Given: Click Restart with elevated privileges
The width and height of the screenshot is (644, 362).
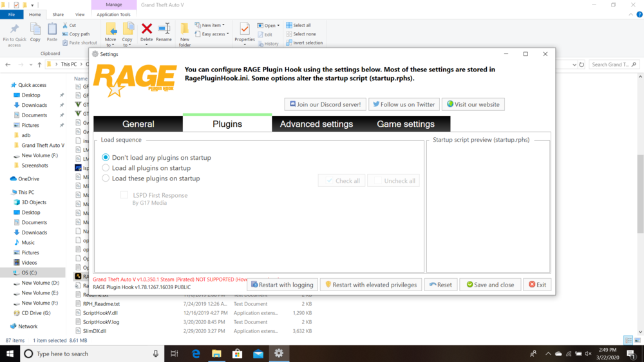Looking at the screenshot, I should 371,285.
